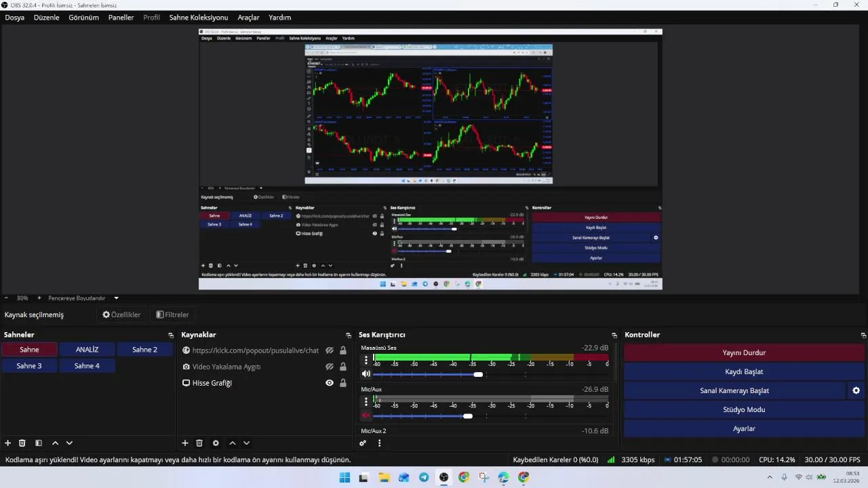Image resolution: width=868 pixels, height=488 pixels.
Task: Mute Masaüstü Ses speaker icon
Action: [366, 374]
